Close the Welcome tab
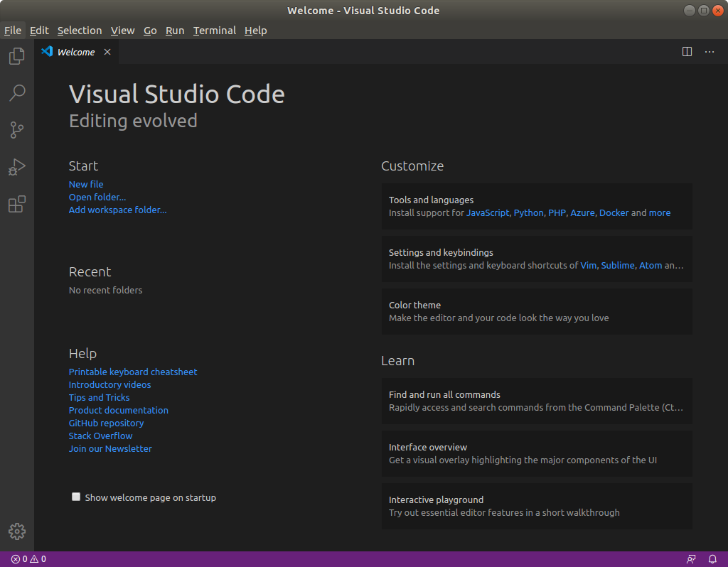The image size is (728, 567). [x=107, y=52]
